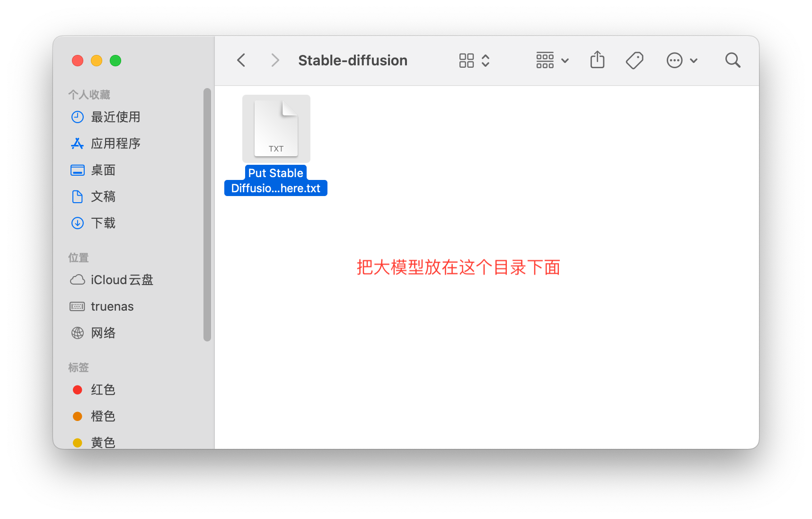812x519 pixels.
Task: Expand group-by dropdown arrow
Action: (565, 61)
